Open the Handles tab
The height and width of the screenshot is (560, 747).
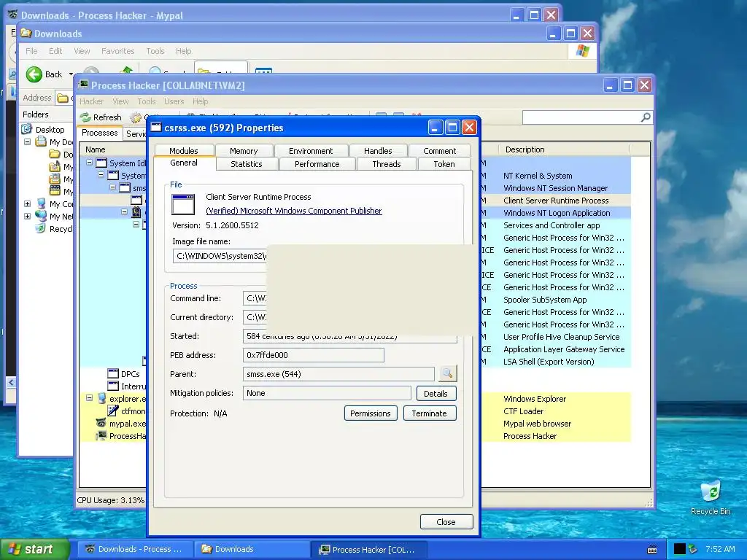378,150
